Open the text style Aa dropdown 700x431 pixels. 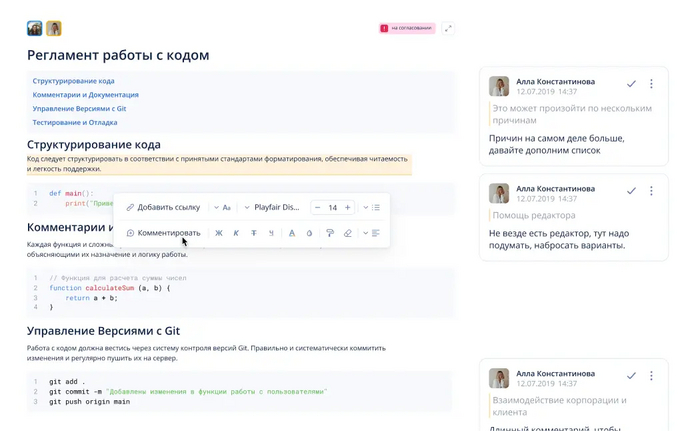(222, 207)
